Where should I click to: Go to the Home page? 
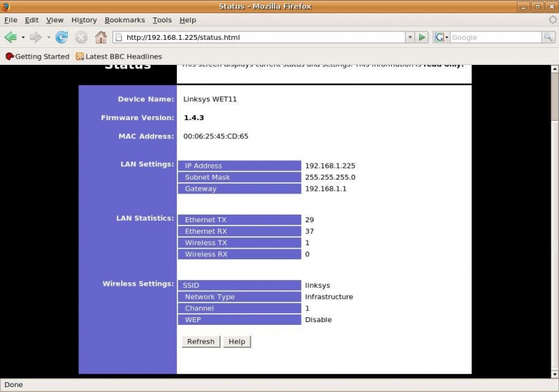pos(101,37)
